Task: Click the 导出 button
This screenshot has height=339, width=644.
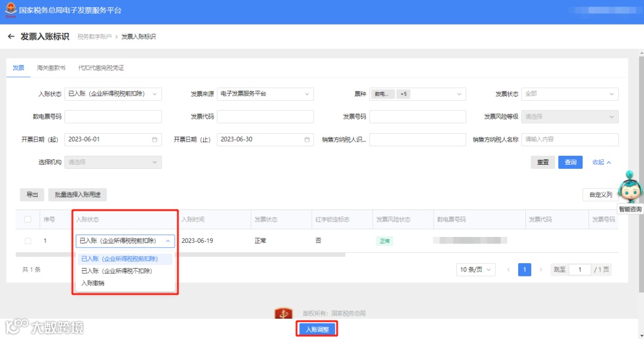Action: pos(32,195)
